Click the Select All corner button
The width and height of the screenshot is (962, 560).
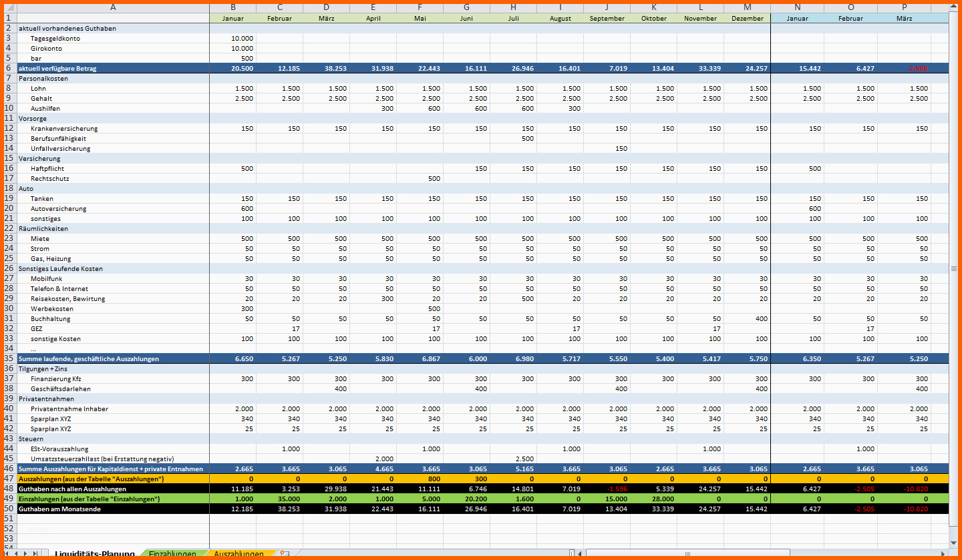coord(9,8)
